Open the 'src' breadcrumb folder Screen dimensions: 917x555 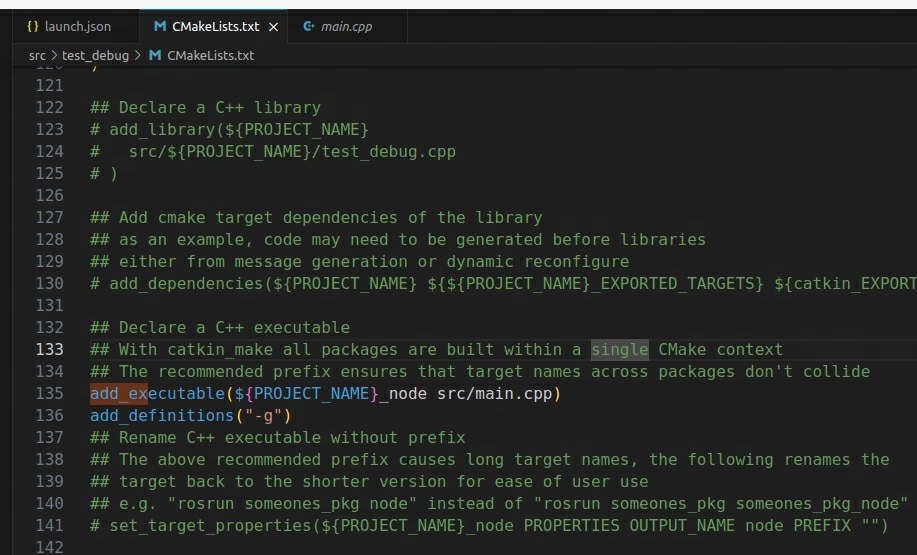(x=37, y=56)
